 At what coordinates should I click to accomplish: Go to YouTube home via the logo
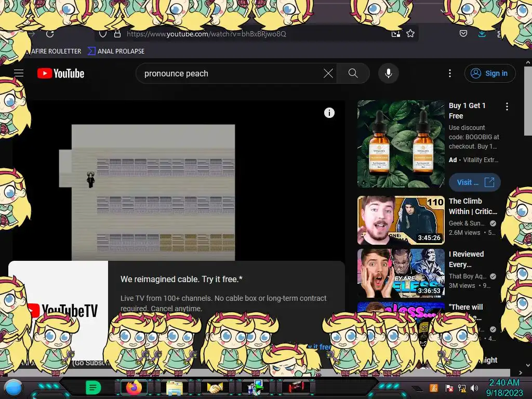(61, 73)
